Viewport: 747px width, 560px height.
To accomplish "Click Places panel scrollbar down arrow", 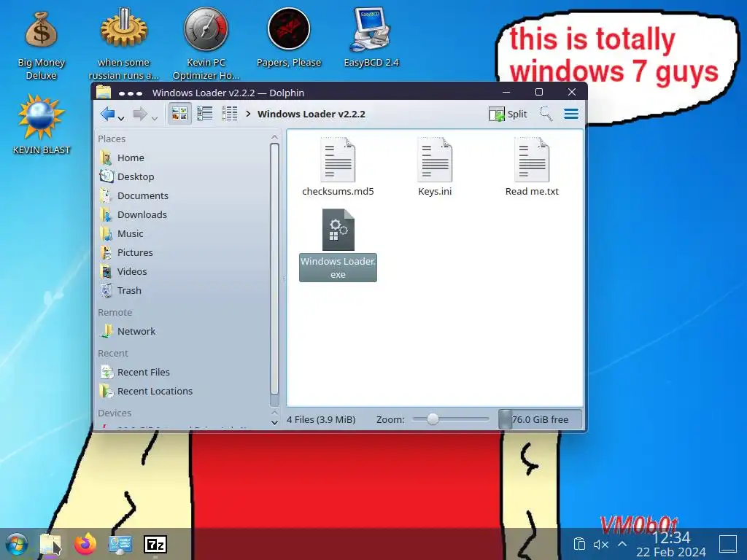I will [x=274, y=422].
